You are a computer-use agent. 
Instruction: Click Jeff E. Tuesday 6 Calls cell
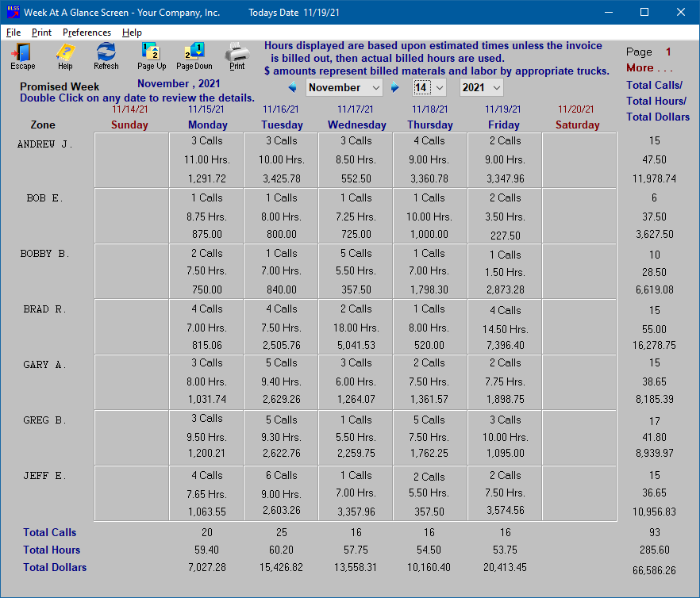tap(281, 476)
